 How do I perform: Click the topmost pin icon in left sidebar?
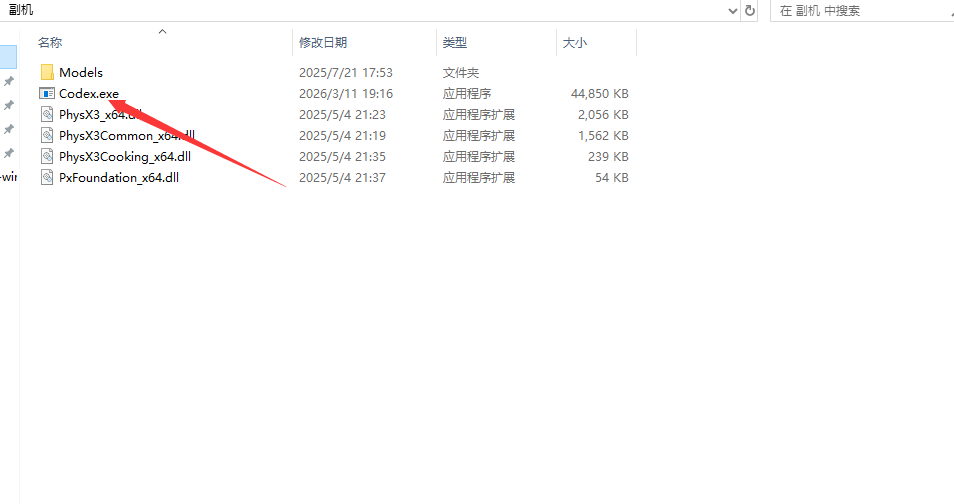click(x=9, y=81)
